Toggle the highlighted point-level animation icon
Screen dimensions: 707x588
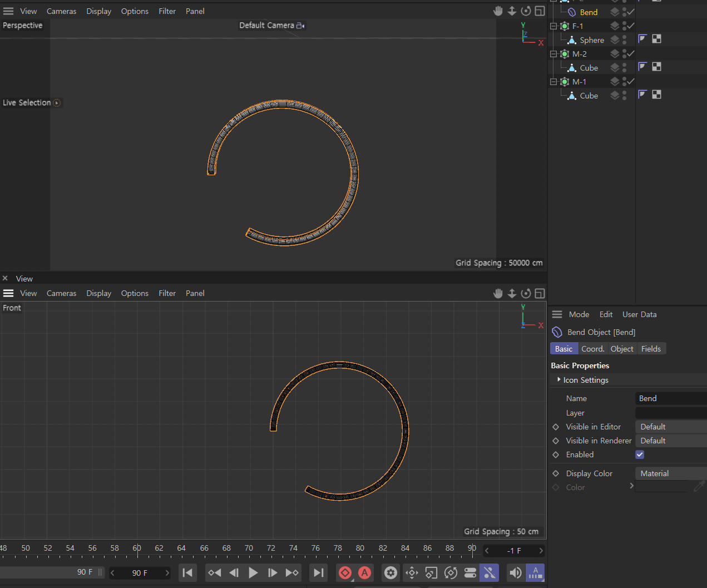coord(490,572)
